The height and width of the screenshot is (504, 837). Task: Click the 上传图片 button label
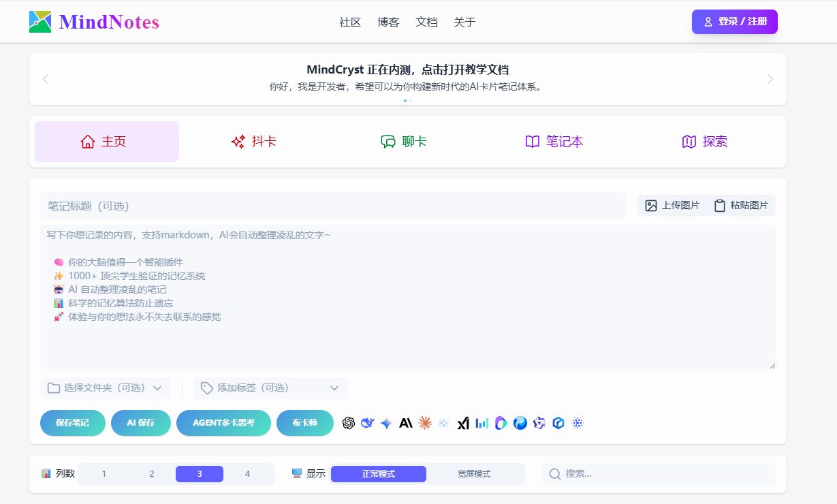tap(680, 206)
